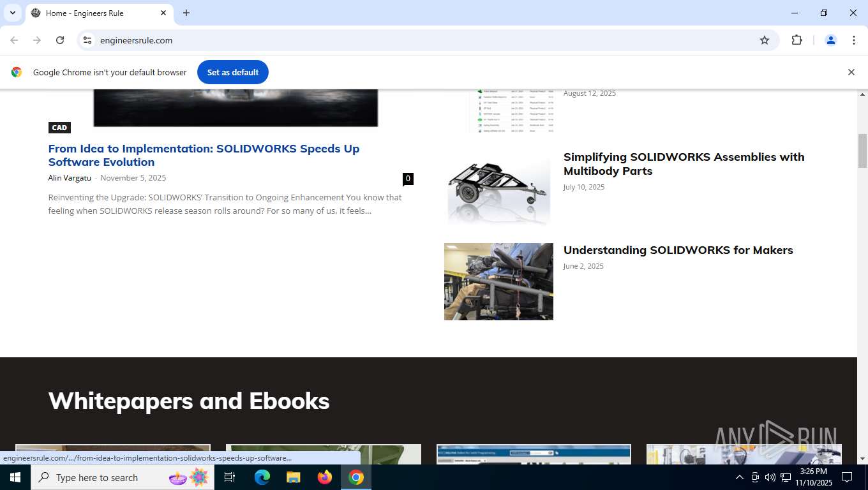Click the scrollbar down arrow
The height and width of the screenshot is (490, 868).
coord(862,458)
